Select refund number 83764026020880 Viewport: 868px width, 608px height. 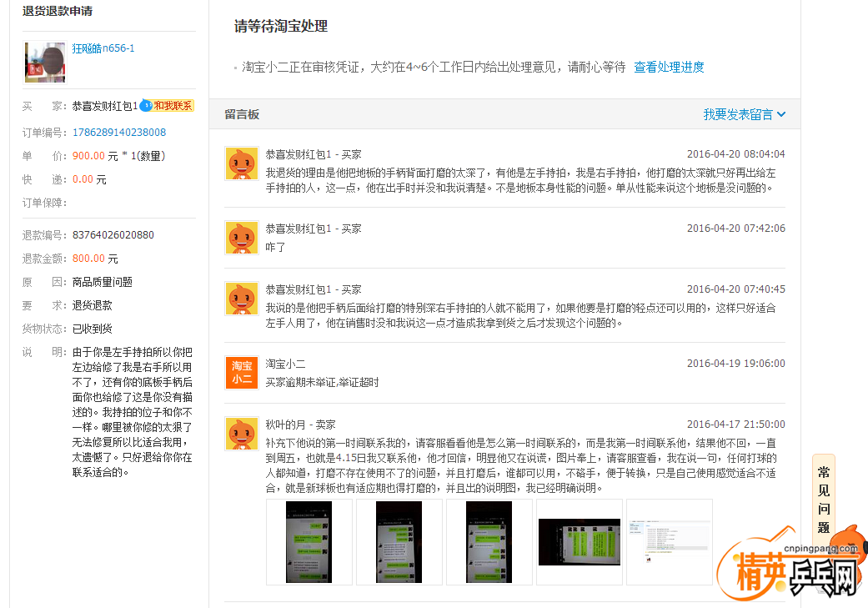[x=113, y=235]
